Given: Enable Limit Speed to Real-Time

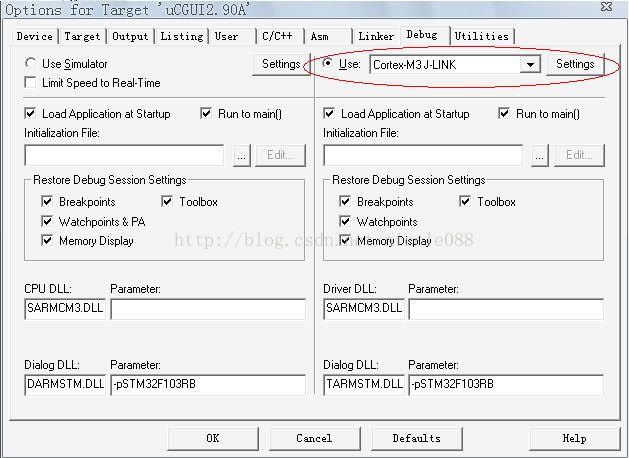Looking at the screenshot, I should click(30, 83).
